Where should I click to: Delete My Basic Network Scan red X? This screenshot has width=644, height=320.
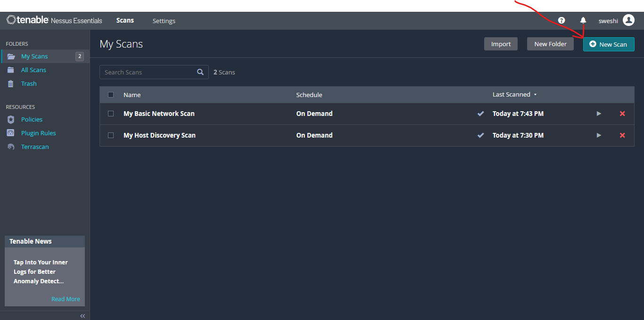click(x=622, y=114)
